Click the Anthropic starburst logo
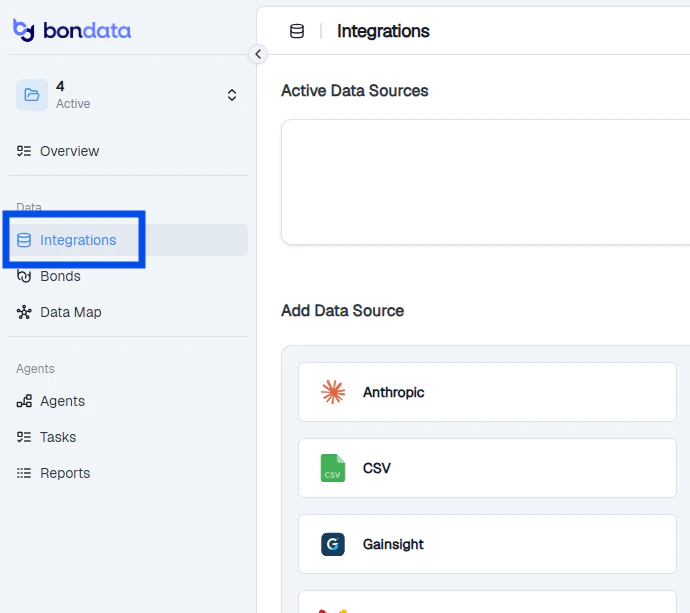Screen dimensions: 690x613 pos(333,392)
